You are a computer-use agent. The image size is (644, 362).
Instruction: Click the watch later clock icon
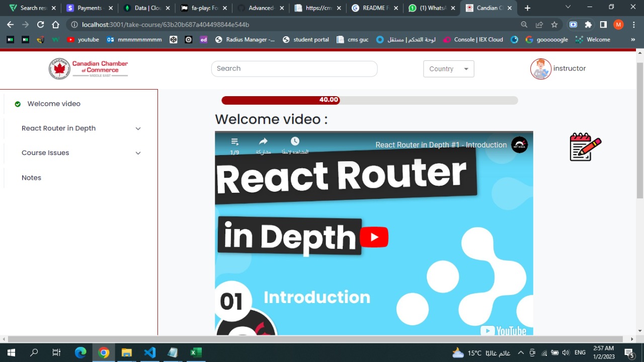[x=295, y=141]
